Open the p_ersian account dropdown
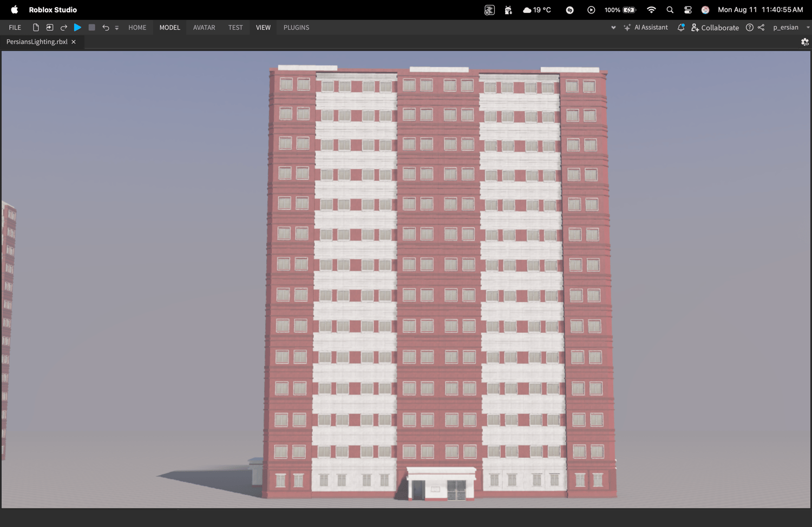 791,28
